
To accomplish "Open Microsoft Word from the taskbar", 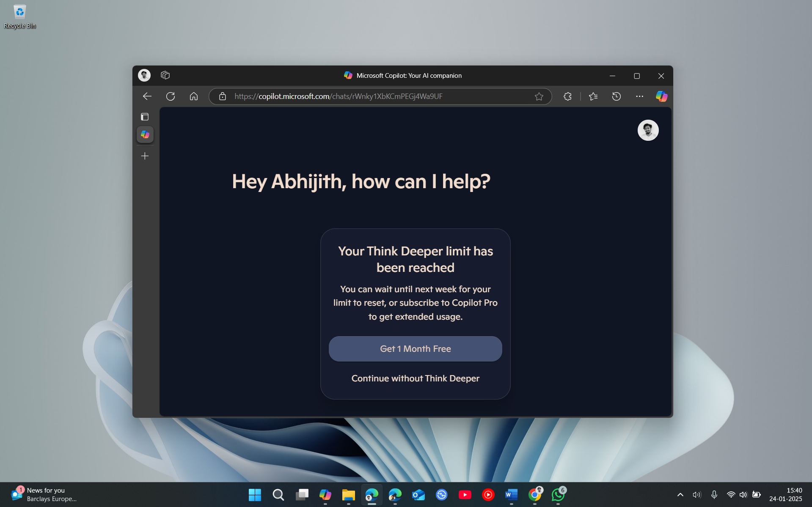I will (511, 495).
